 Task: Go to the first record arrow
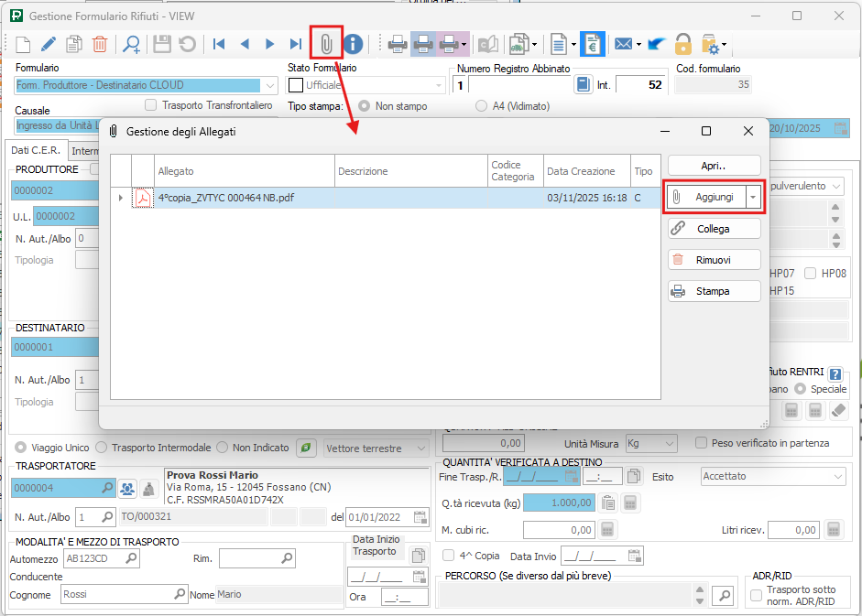(219, 43)
